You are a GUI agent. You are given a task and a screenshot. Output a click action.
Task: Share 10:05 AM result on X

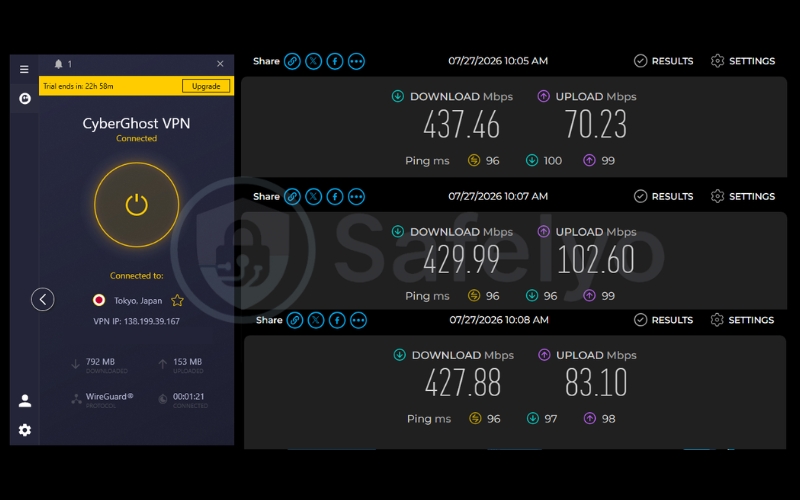pos(314,61)
